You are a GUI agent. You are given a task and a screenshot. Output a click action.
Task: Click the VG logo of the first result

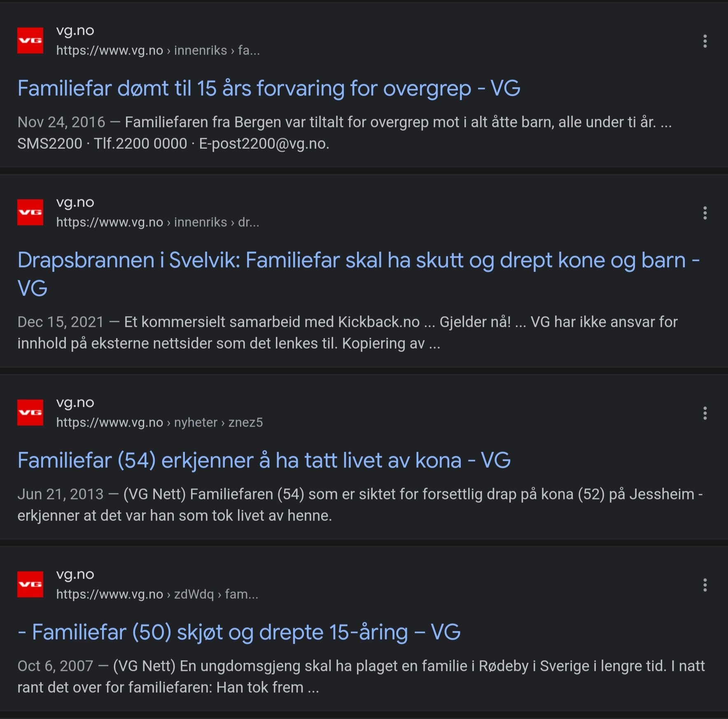pyautogui.click(x=30, y=40)
